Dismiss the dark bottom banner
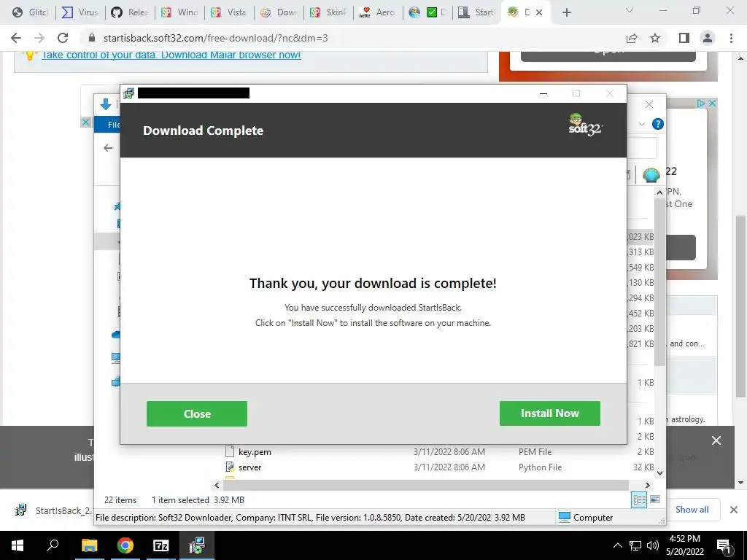The height and width of the screenshot is (560, 747). pos(716,440)
